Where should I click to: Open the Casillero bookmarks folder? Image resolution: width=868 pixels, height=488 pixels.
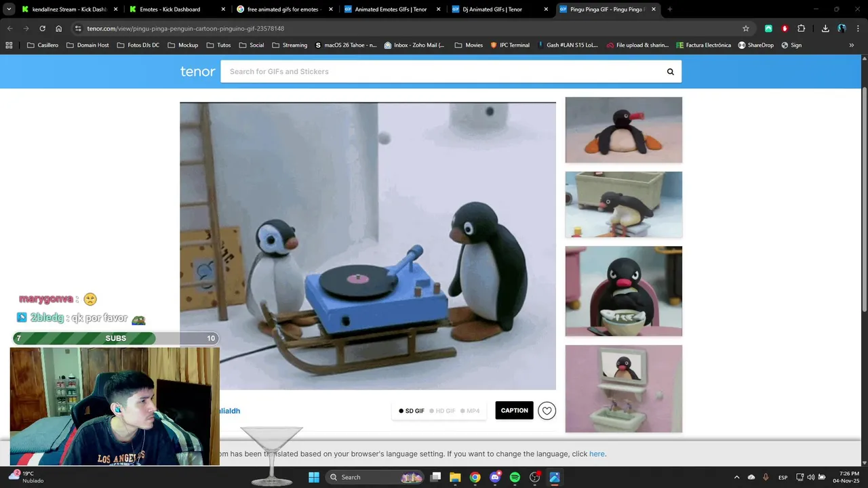point(43,45)
